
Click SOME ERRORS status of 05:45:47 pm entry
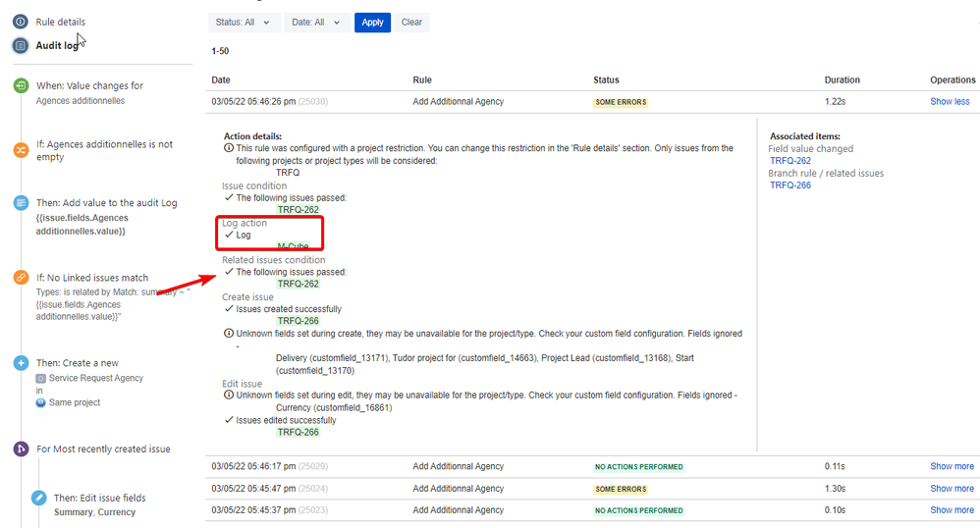click(621, 490)
